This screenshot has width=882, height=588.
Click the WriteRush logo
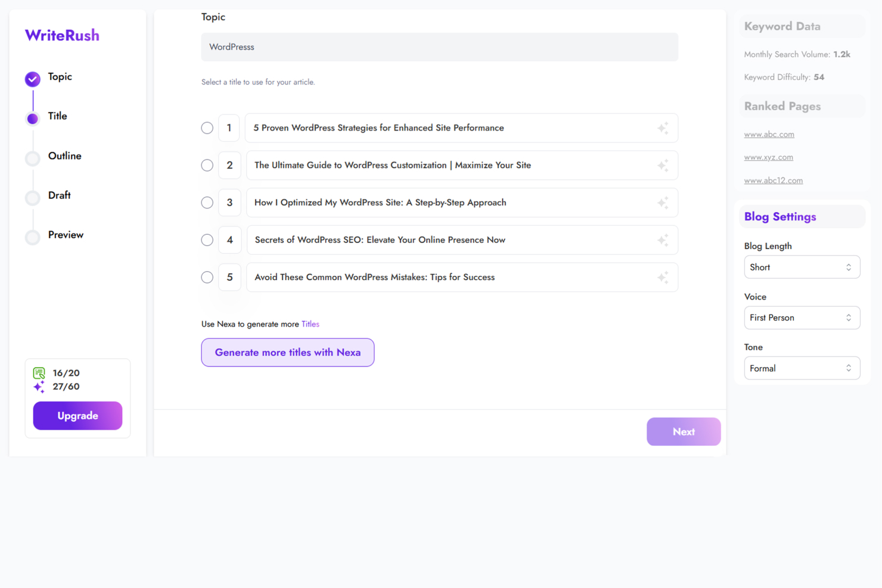(x=62, y=35)
